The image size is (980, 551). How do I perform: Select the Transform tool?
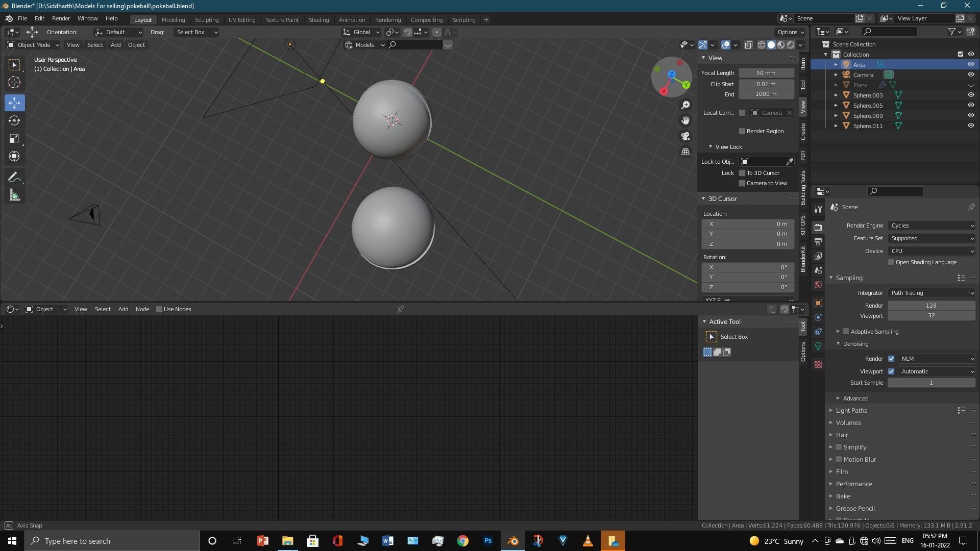14,156
